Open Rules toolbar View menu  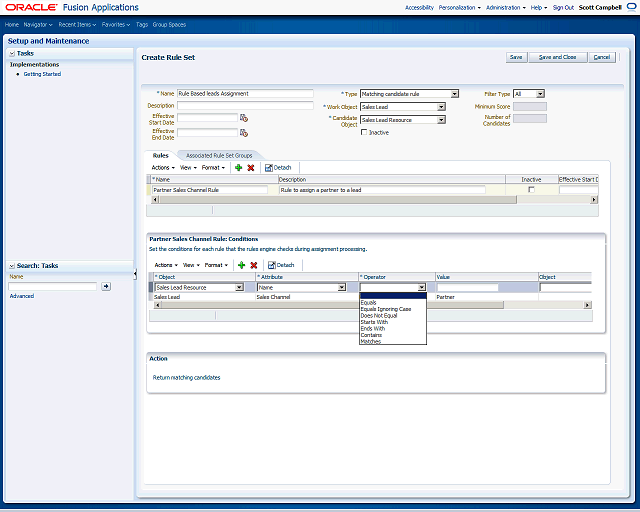pos(188,167)
